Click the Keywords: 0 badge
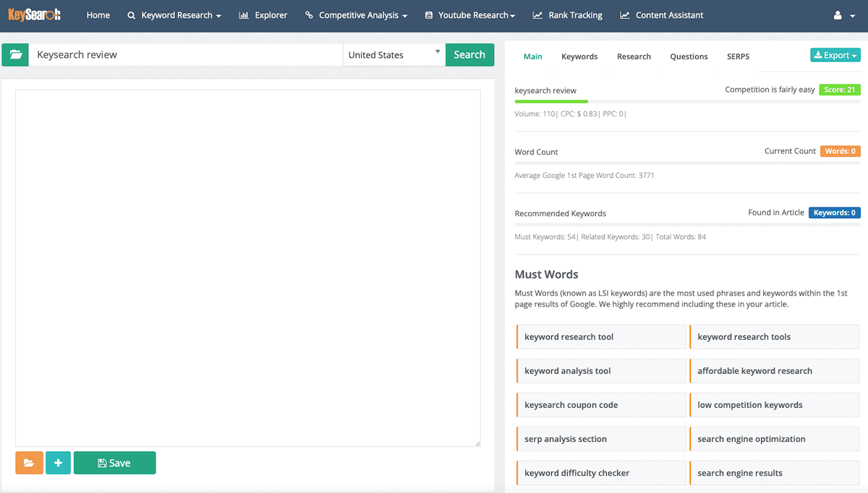This screenshot has width=868, height=493. (x=835, y=213)
